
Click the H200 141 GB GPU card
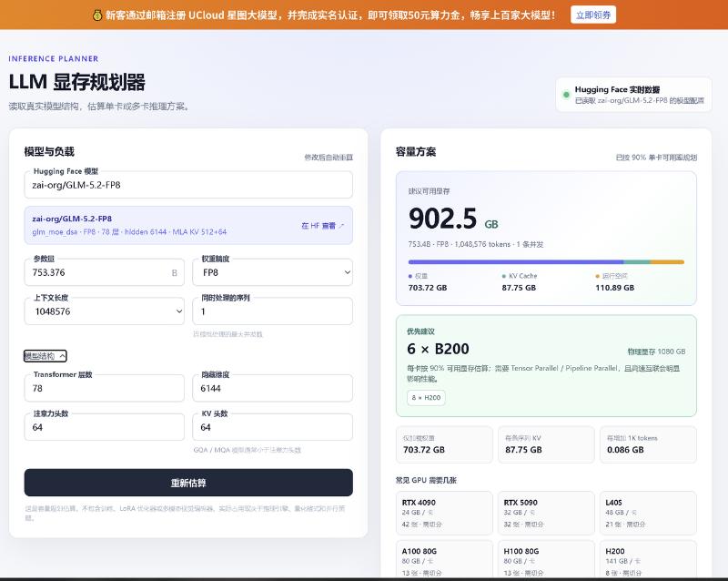pyautogui.click(x=648, y=559)
